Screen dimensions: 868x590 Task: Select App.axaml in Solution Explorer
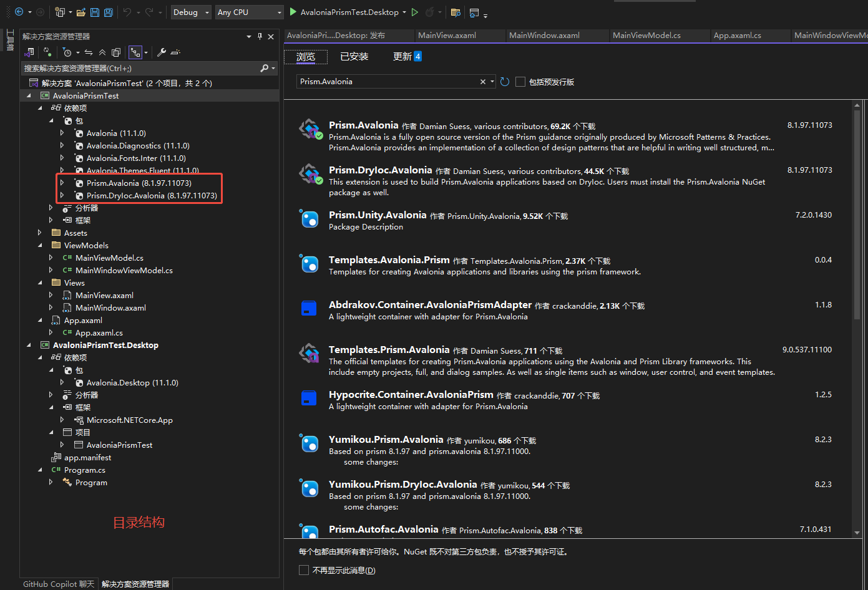tap(83, 320)
